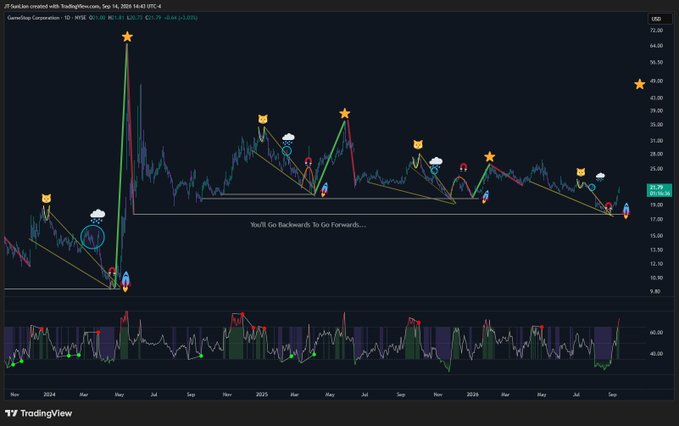This screenshot has height=426, width=679.
Task: Select the magnet emoji near March 2025
Action: (x=308, y=161)
